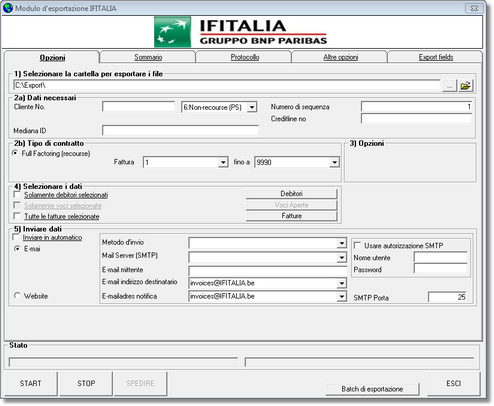Switch to the Protocollo tab
The image size is (494, 406).
245,57
